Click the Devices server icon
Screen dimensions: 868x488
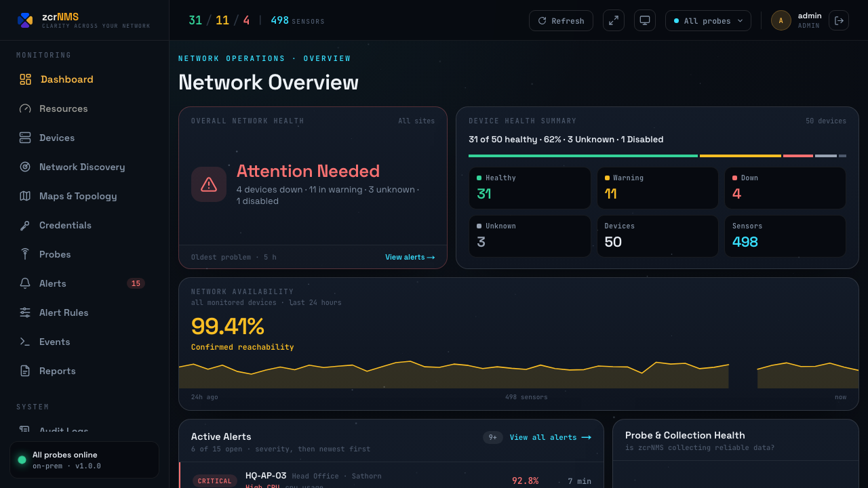coord(25,138)
